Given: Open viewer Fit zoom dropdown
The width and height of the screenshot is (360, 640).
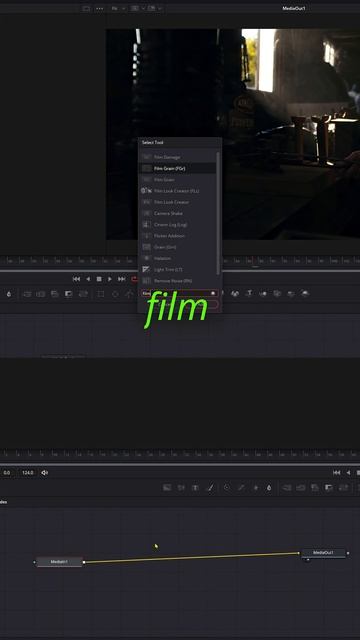Looking at the screenshot, I should point(118,8).
